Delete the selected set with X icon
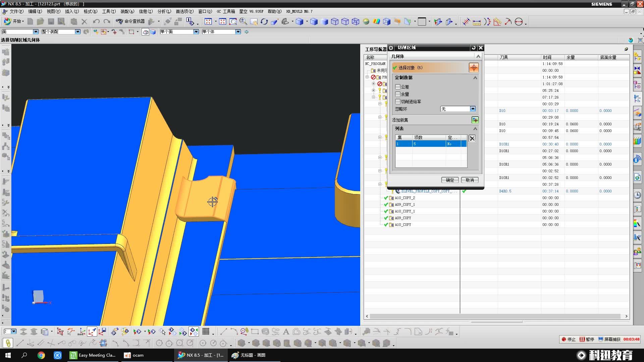 tap(472, 138)
